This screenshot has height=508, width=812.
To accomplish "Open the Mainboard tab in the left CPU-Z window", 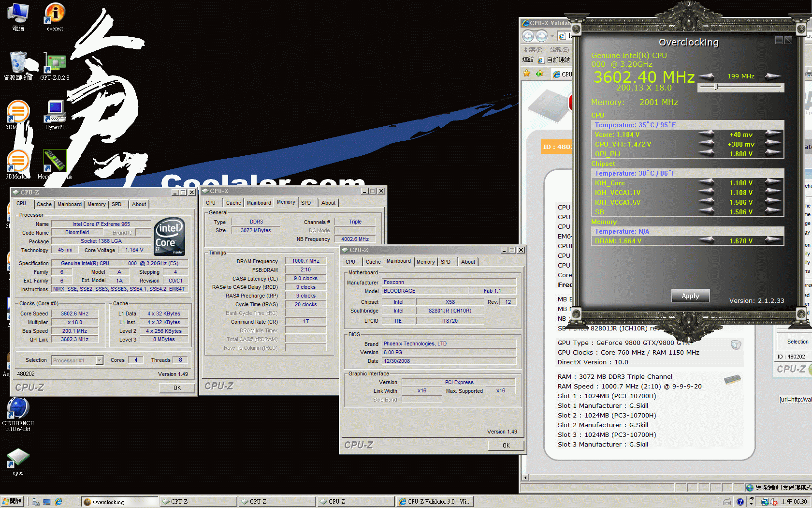I will tap(70, 204).
